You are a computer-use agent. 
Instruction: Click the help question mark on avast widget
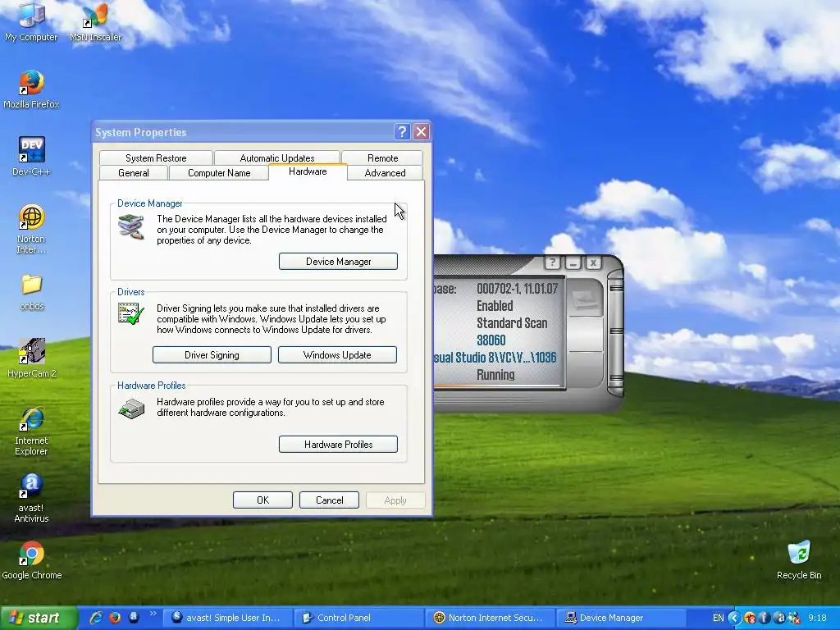click(552, 262)
